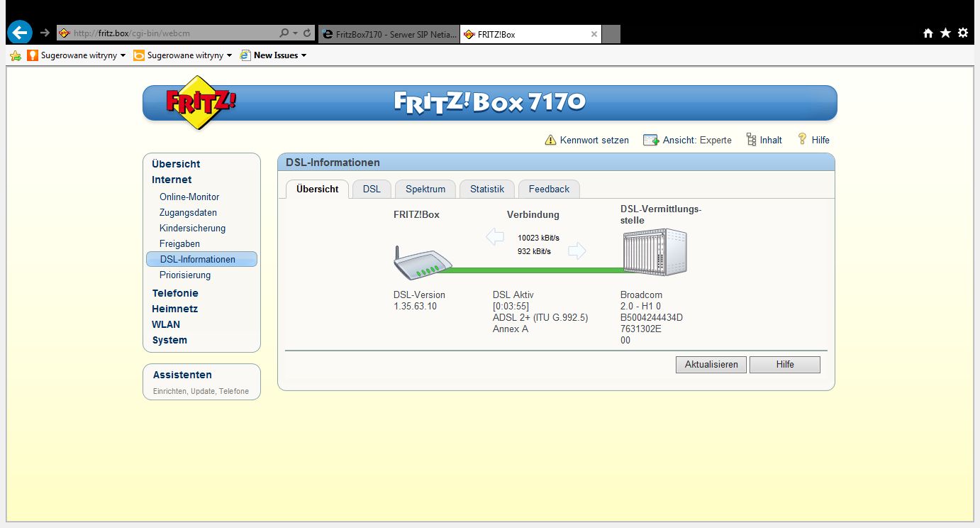Image resolution: width=980 pixels, height=528 pixels.
Task: Click the DSL version number 1.35.63.10
Action: 416,306
